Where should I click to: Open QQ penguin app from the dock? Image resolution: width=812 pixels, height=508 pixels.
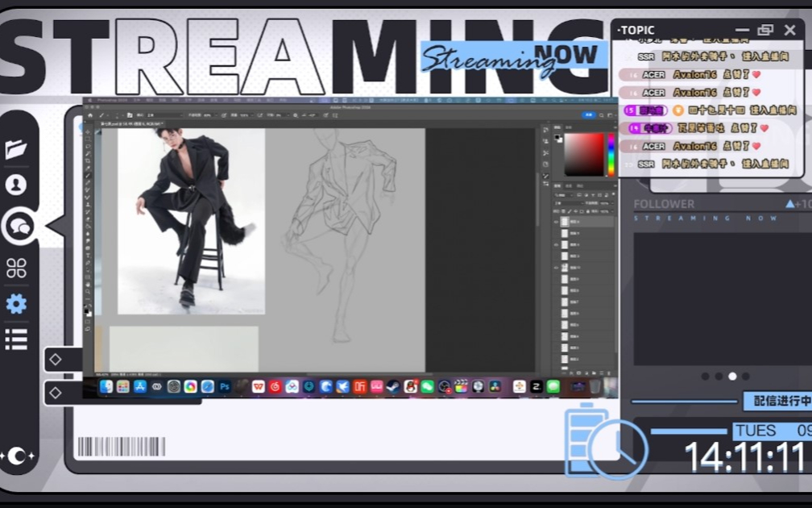pos(410,387)
